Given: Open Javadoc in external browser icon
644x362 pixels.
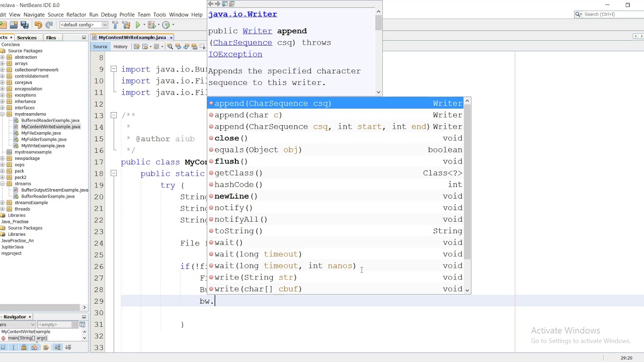Looking at the screenshot, I should [225, 4].
